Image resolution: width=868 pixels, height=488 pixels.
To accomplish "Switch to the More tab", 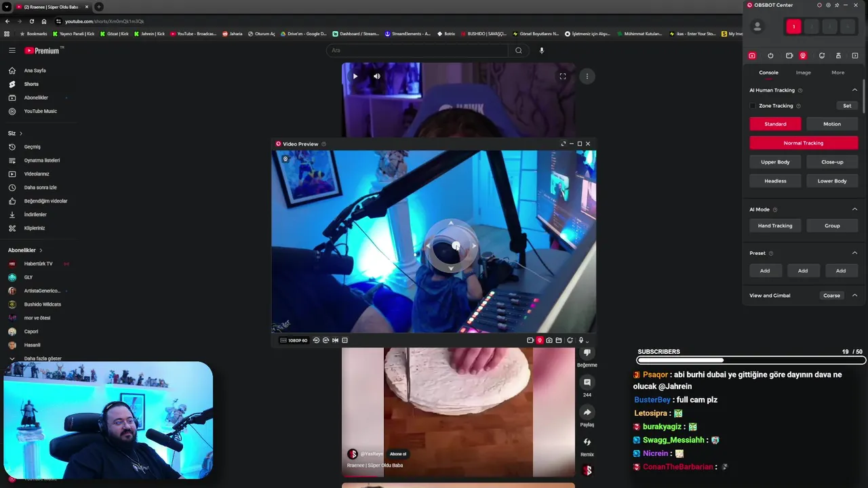I will coord(838,73).
